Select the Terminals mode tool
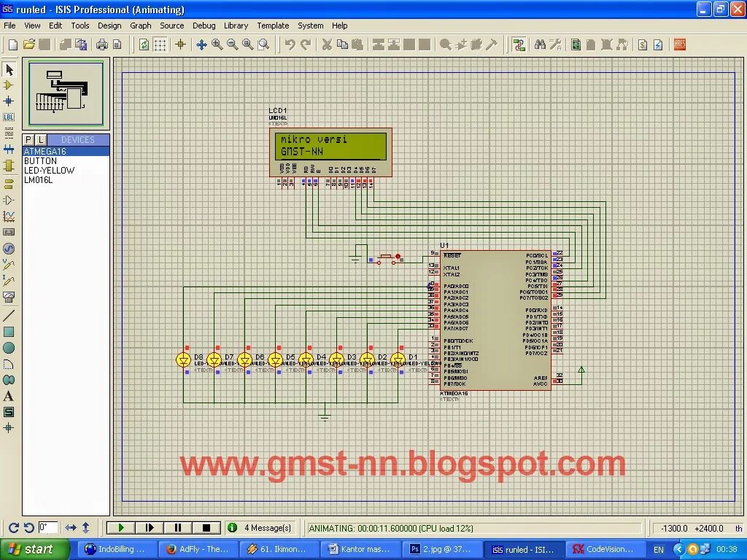Image resolution: width=747 pixels, height=560 pixels. click(9, 183)
